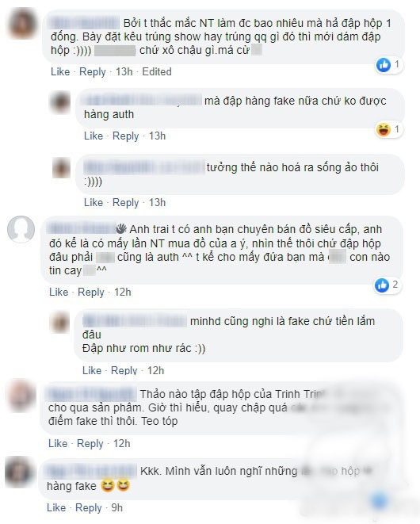Click the laughing emoji reaction on hàng auth reply

point(384,129)
